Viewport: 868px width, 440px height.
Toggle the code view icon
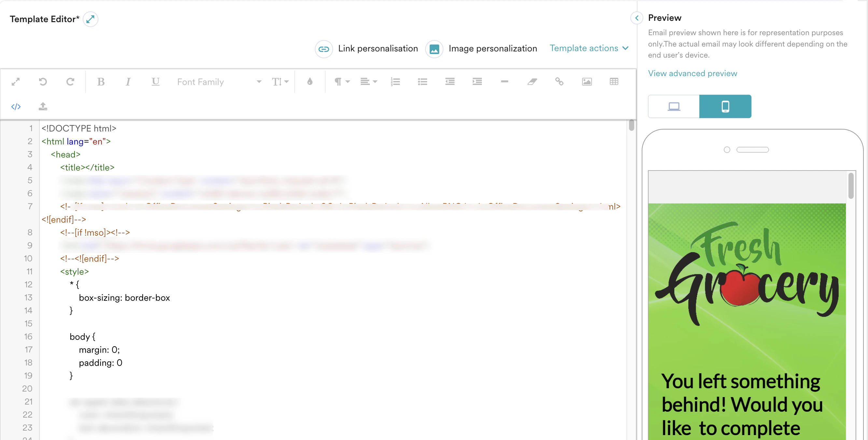point(16,106)
